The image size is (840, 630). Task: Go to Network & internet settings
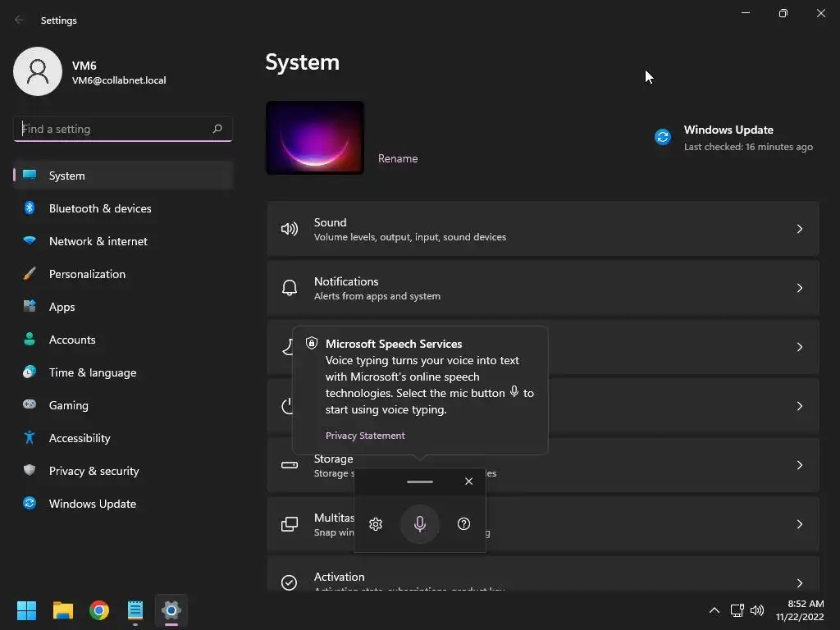(123, 241)
